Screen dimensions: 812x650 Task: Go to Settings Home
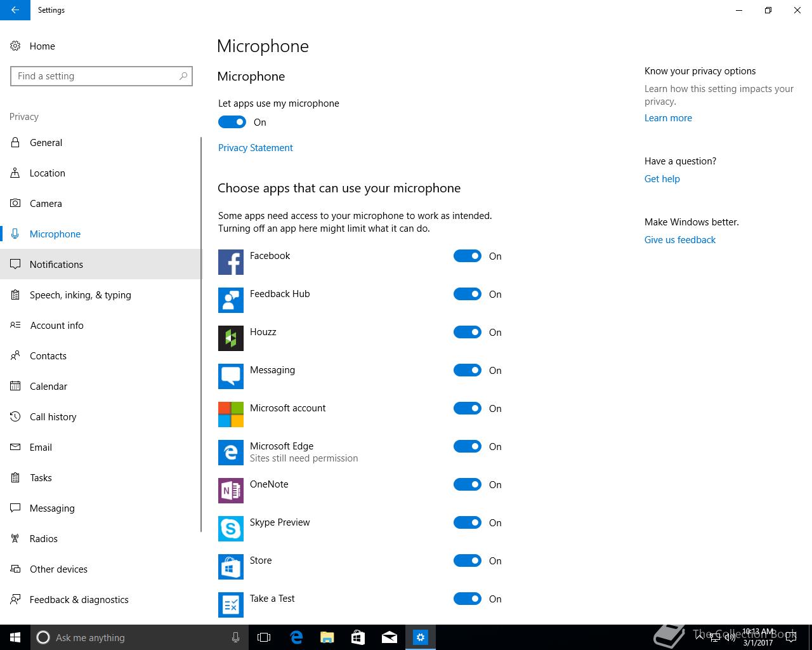[x=100, y=46]
